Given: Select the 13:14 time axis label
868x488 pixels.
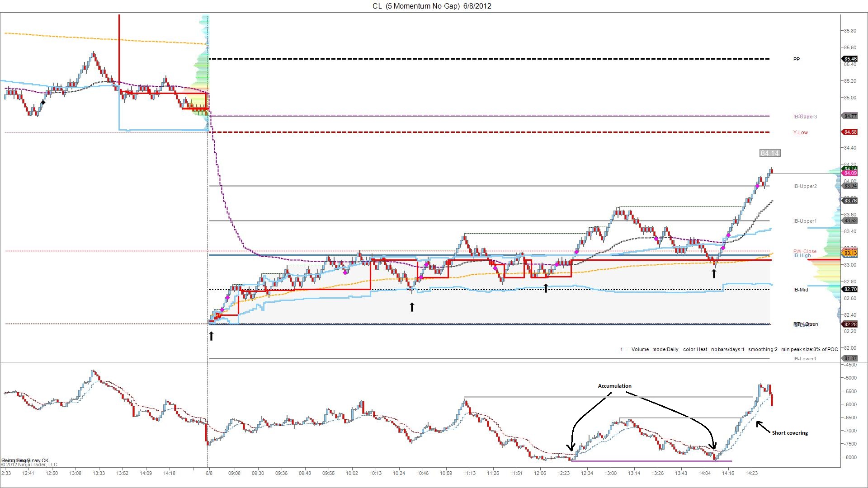Looking at the screenshot, I should pyautogui.click(x=634, y=473).
